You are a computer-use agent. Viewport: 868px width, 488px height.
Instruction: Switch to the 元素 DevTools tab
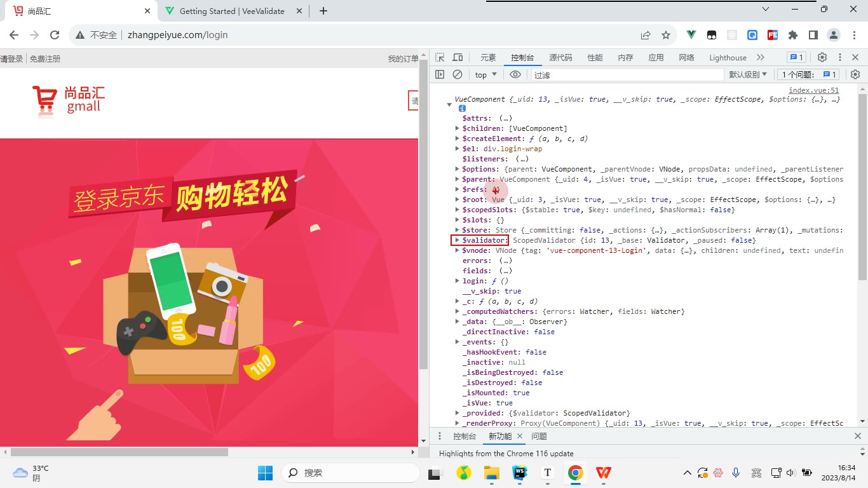pos(488,57)
